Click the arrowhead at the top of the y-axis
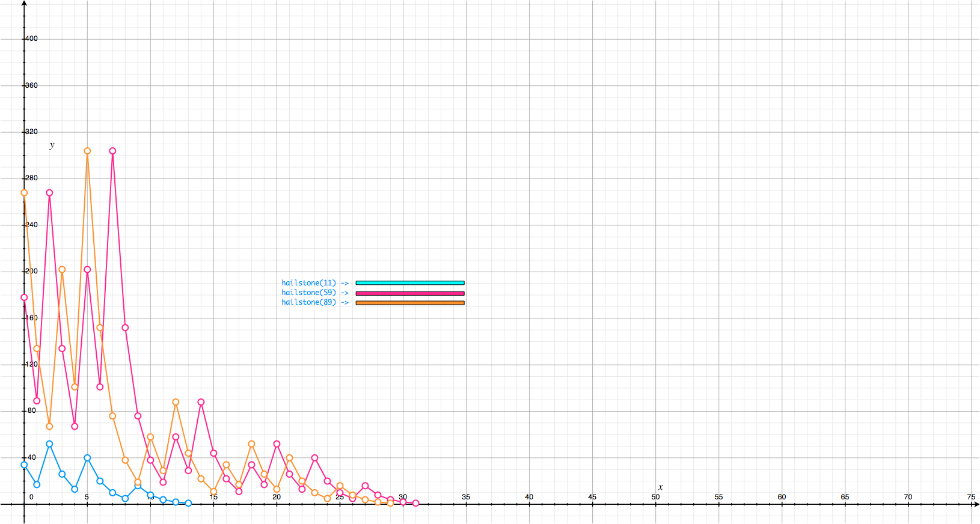The height and width of the screenshot is (524, 980). [24, 4]
